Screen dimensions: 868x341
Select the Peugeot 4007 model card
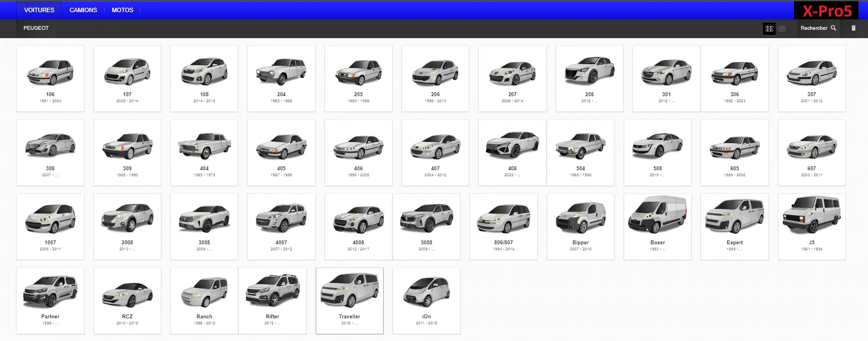point(281,227)
